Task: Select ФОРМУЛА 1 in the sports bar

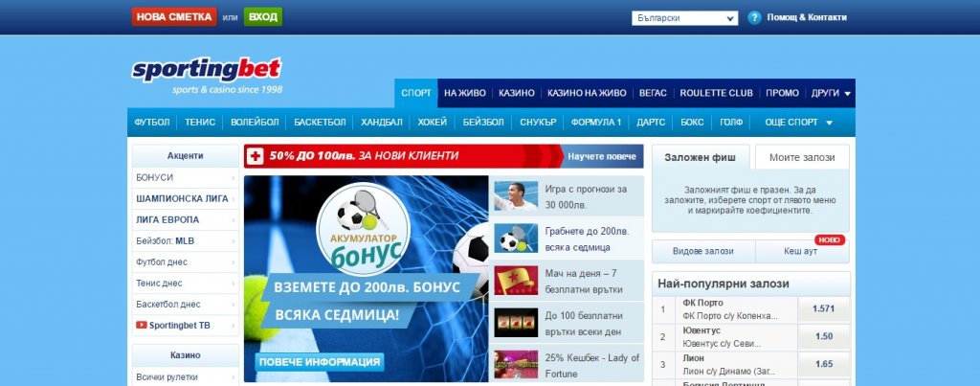Action: (595, 123)
